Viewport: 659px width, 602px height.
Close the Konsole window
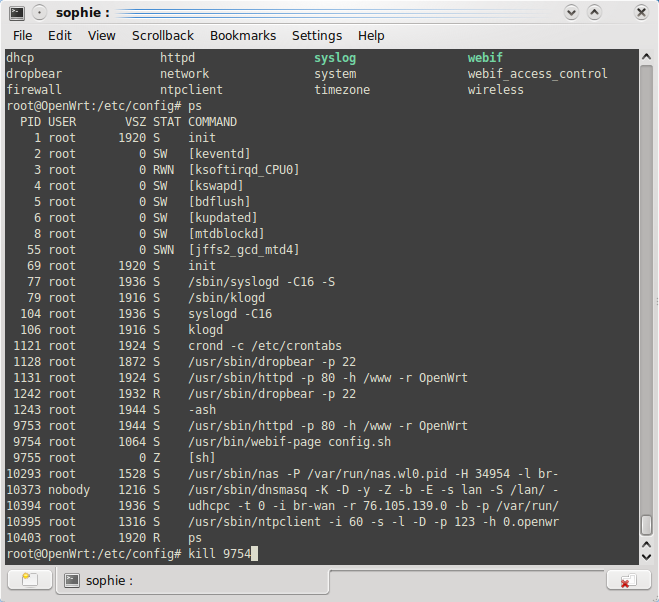click(640, 13)
